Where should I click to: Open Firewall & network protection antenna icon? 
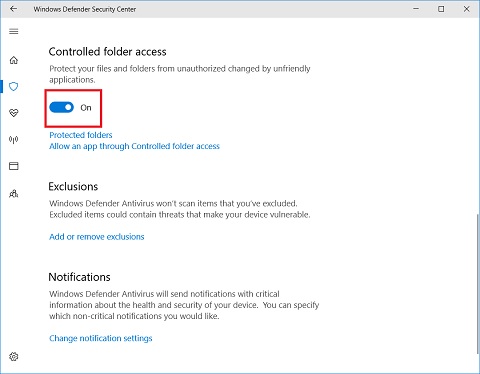click(x=14, y=140)
